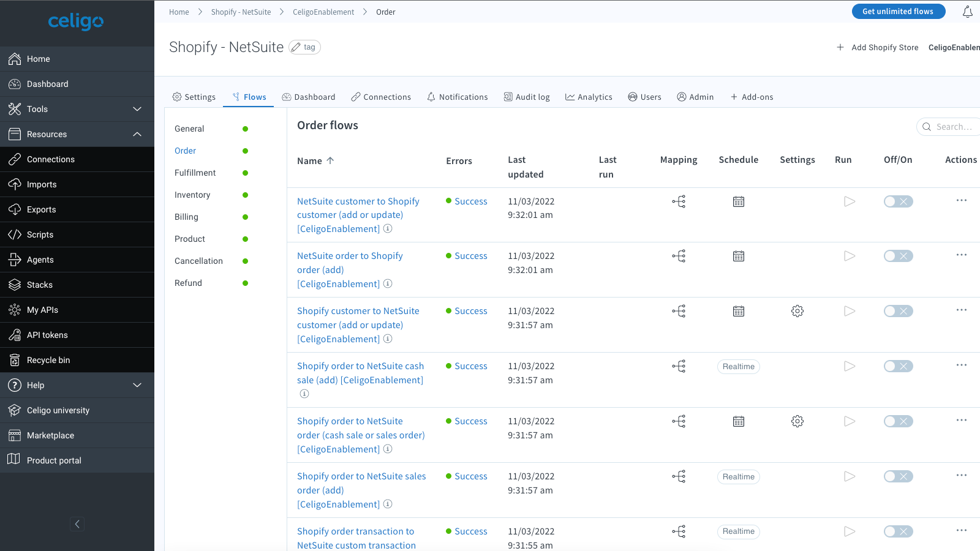Toggle on NetSuite customer to Shopify customer flow
This screenshot has height=551, width=980.
click(x=898, y=201)
